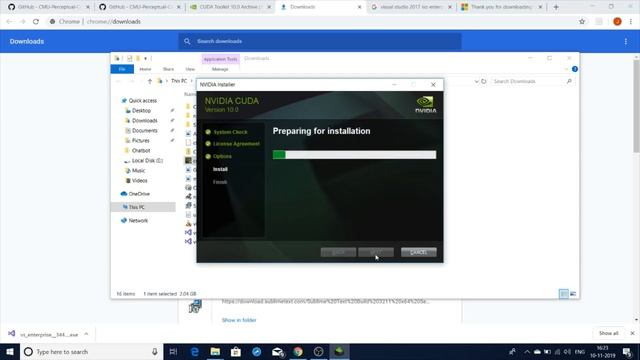
Task: Open Chrome's three-dot menu
Action: click(631, 22)
